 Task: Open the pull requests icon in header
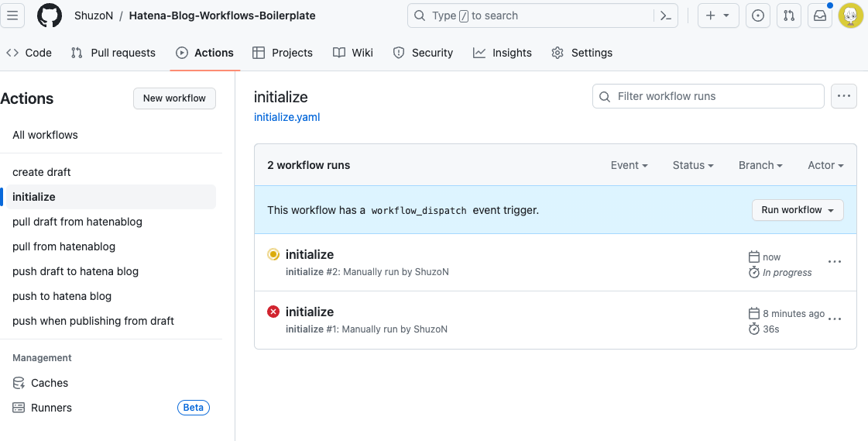point(789,16)
